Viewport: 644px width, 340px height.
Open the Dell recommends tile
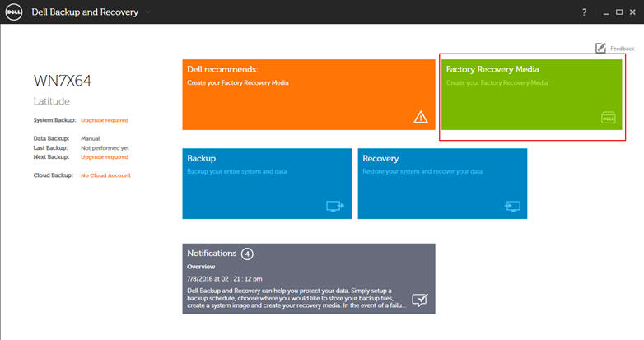[x=309, y=95]
